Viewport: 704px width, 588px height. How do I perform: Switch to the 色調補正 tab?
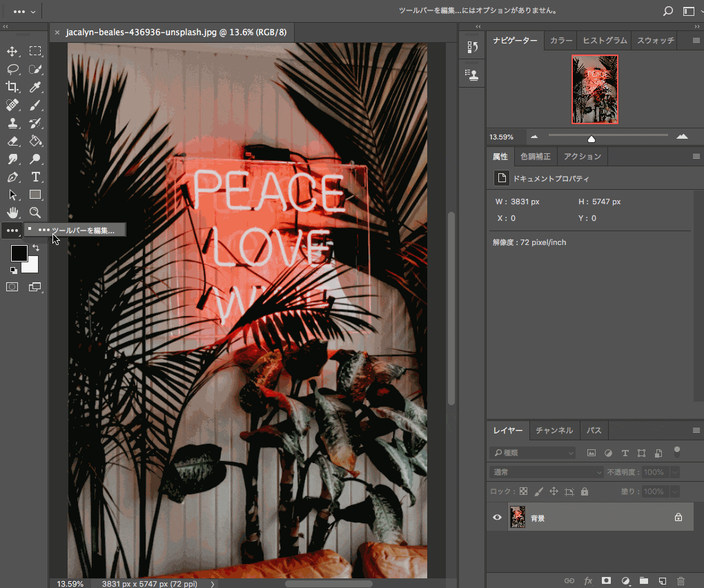tap(535, 156)
